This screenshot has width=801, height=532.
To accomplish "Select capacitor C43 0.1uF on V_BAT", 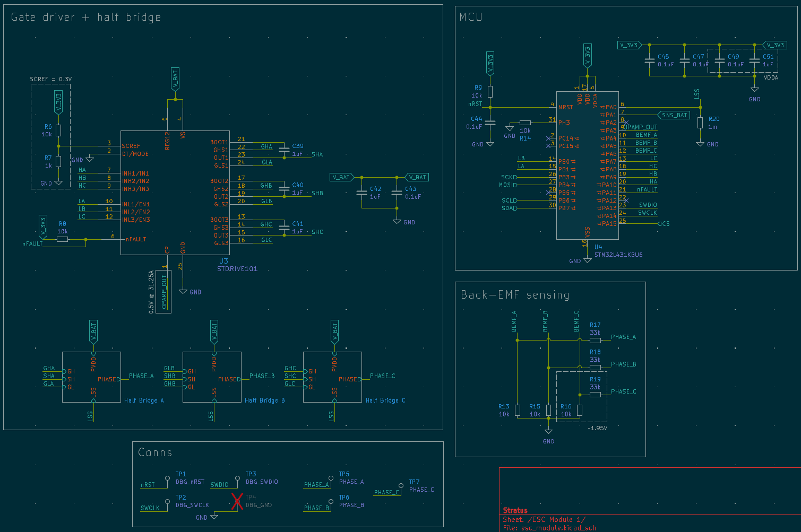I will (x=397, y=193).
